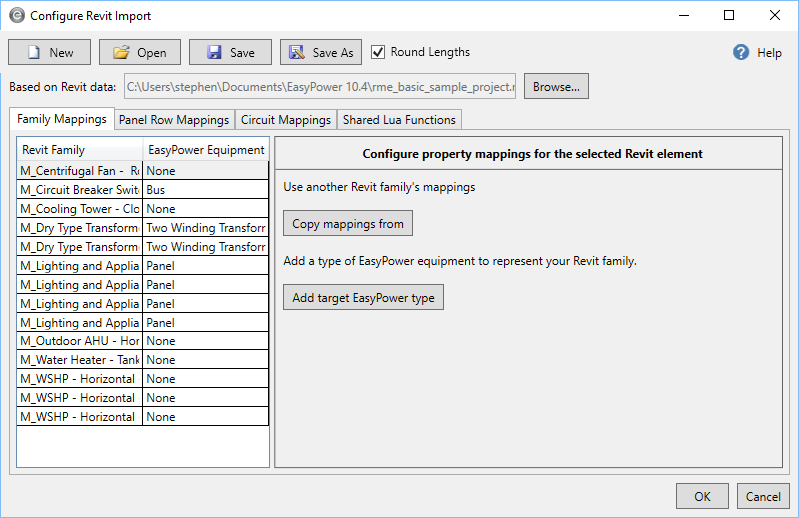Screen dimensions: 799x518
Task: Select the M_Centrifugal Fan row
Action: pyautogui.click(x=80, y=171)
